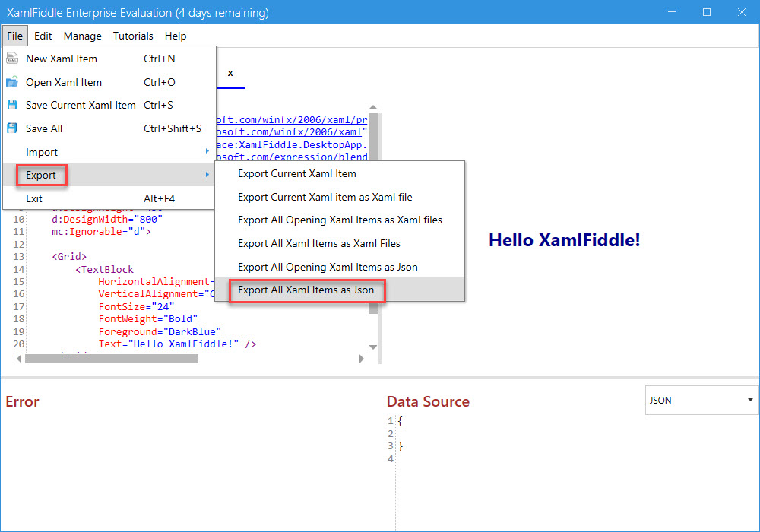Open the File menu
The width and height of the screenshot is (760, 532).
tap(14, 36)
